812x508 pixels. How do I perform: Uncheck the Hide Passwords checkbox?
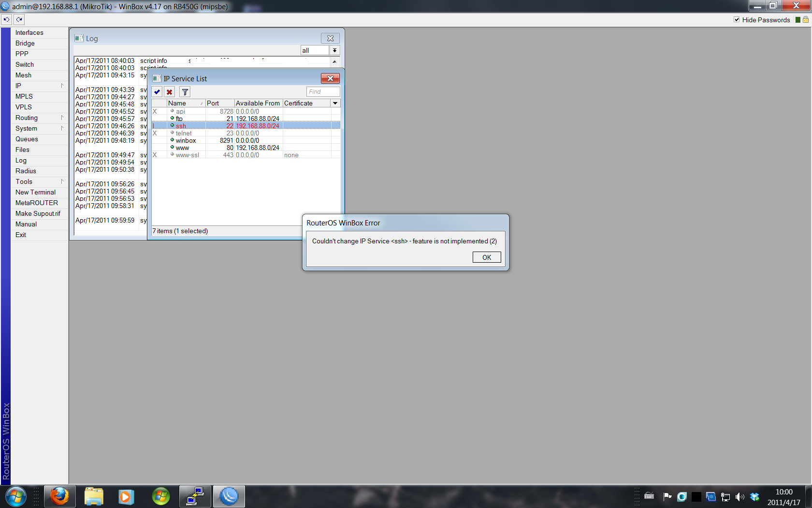point(737,20)
